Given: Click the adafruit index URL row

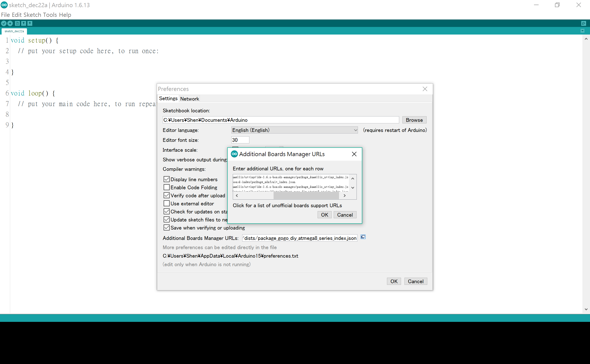Looking at the screenshot, I should [264, 182].
